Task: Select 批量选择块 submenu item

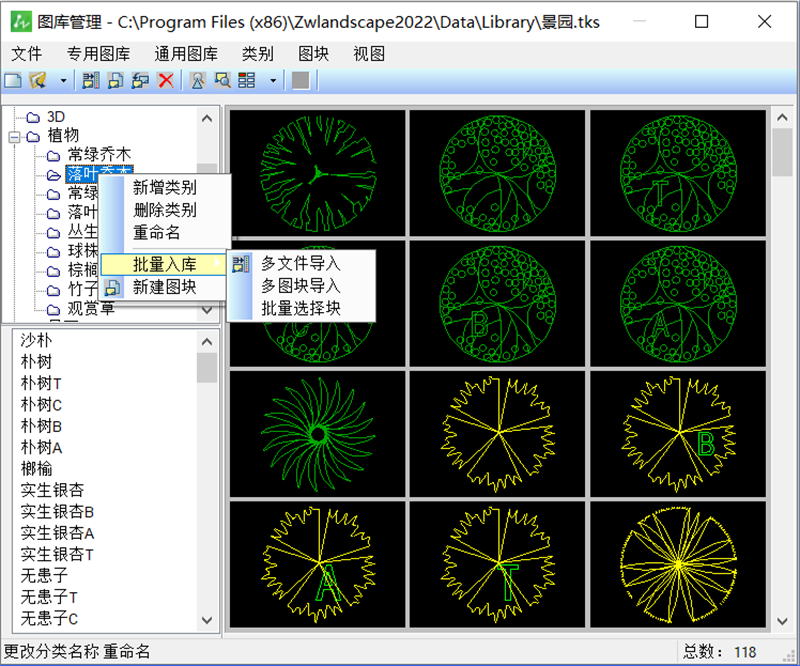Action: (x=301, y=308)
